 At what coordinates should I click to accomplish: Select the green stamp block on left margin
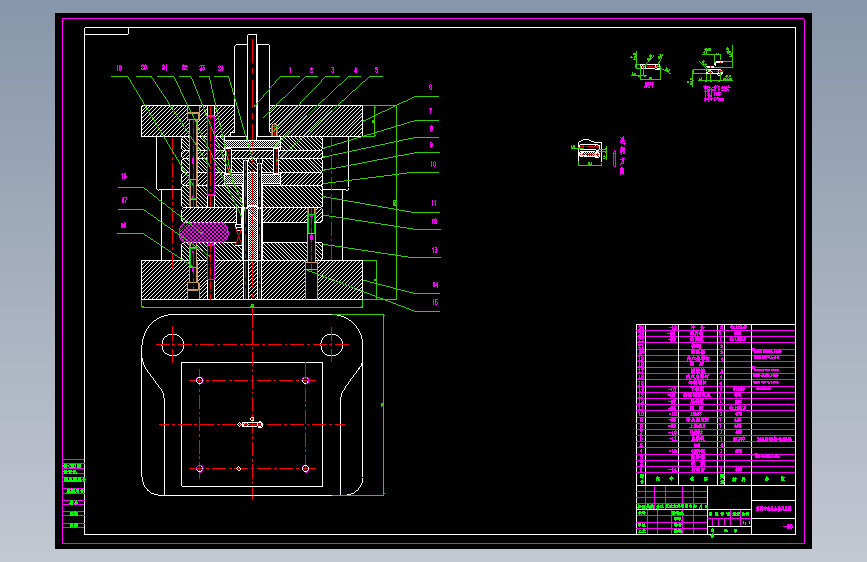(73, 495)
